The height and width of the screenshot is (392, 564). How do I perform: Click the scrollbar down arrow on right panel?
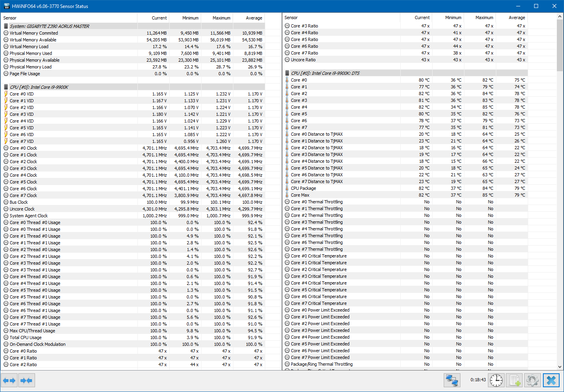pos(560,367)
